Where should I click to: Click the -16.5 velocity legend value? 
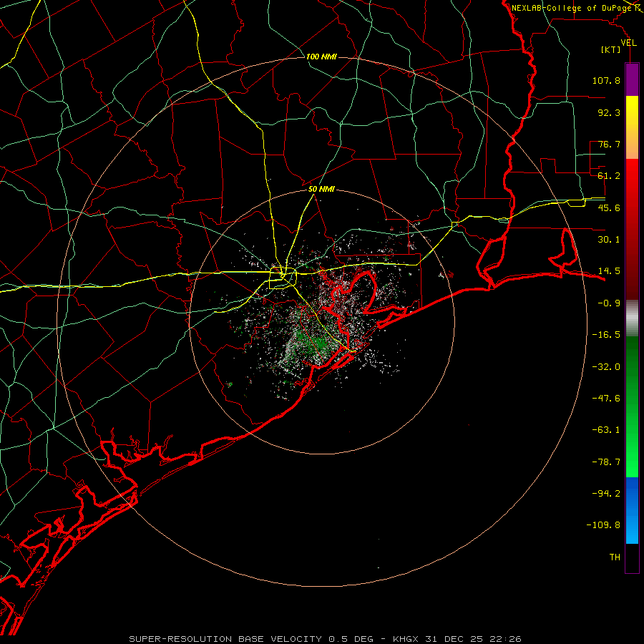point(606,335)
